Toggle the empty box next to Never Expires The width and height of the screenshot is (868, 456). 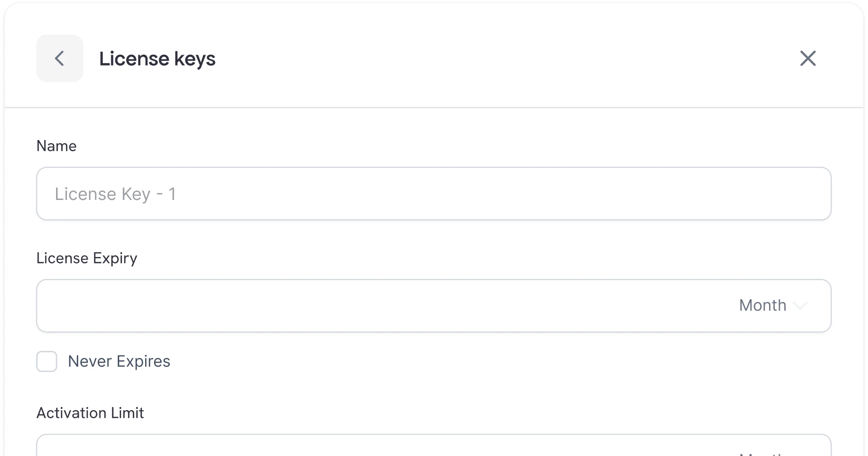(x=47, y=362)
